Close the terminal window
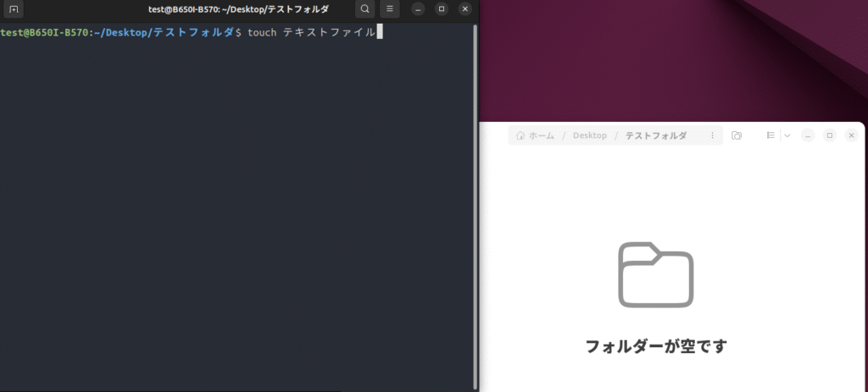The width and height of the screenshot is (868, 392). pyautogui.click(x=465, y=8)
